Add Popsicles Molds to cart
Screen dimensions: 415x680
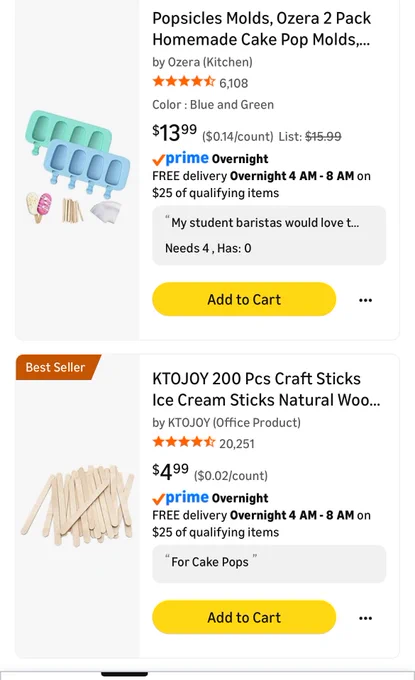point(244,299)
